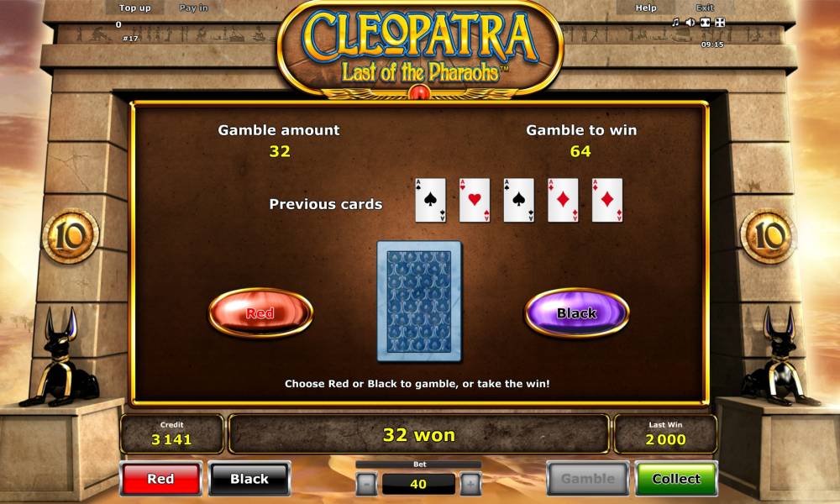Click the rectangular Black button at bottom
This screenshot has height=504, width=840.
tap(249, 478)
